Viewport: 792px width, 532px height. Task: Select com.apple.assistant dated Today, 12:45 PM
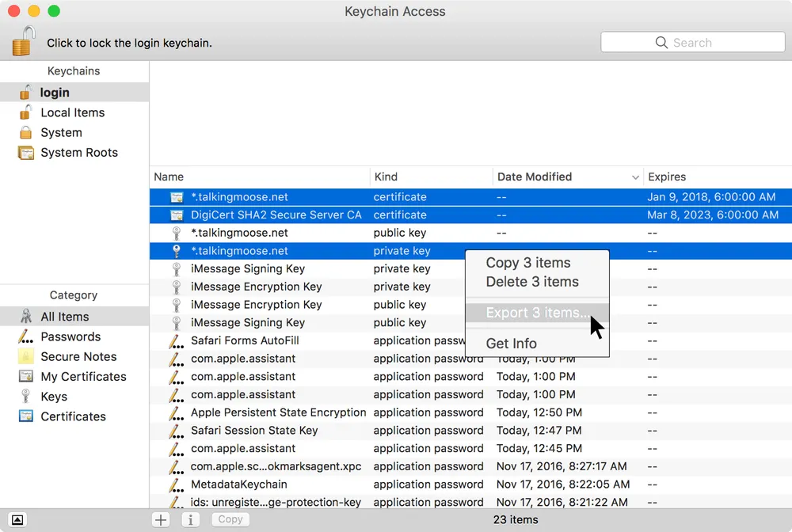(x=470, y=448)
